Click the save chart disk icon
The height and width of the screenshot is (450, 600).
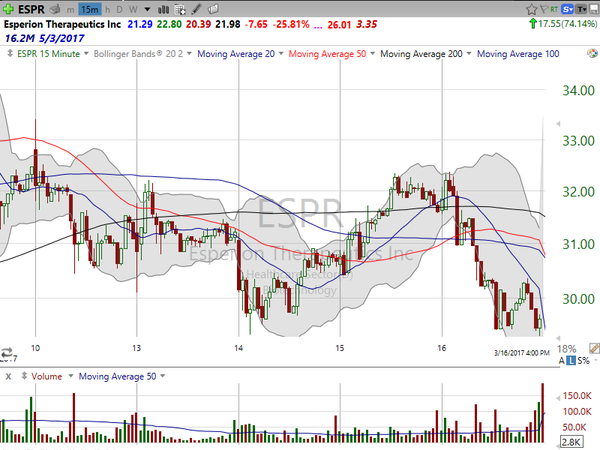[x=594, y=9]
